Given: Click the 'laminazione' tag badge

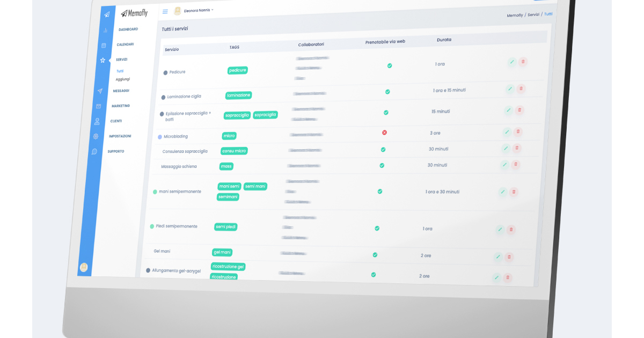Looking at the screenshot, I should (238, 95).
